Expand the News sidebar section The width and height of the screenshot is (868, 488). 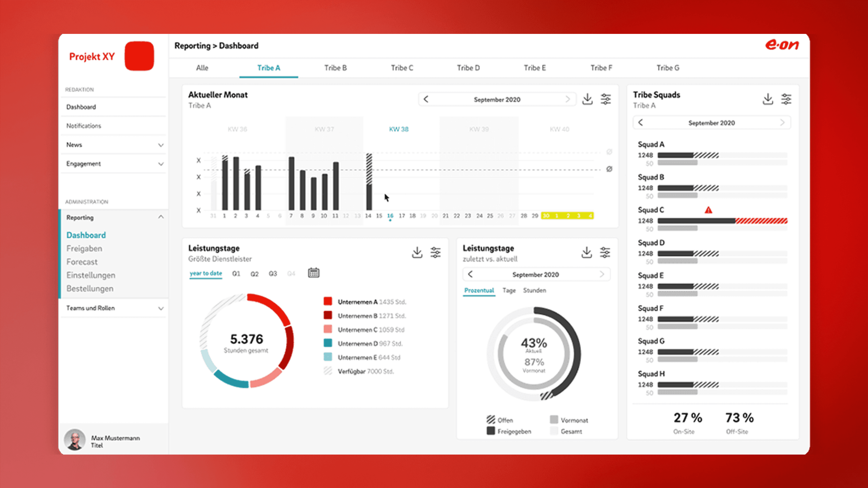161,145
